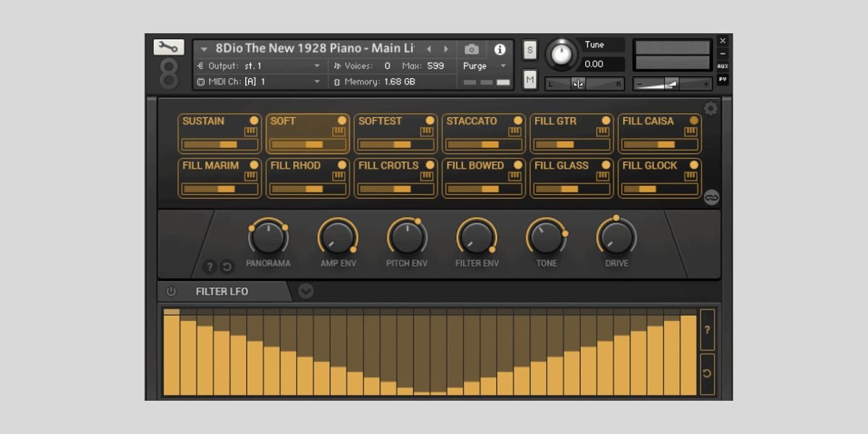Toggle the FILL GLOCK layer on/off dot
Screen dimensions: 868x434
click(x=694, y=165)
